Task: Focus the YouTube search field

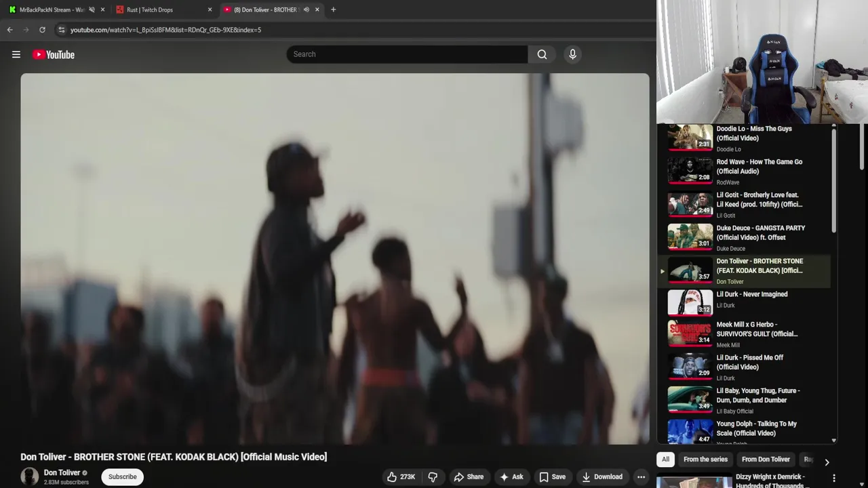Action: click(x=407, y=54)
